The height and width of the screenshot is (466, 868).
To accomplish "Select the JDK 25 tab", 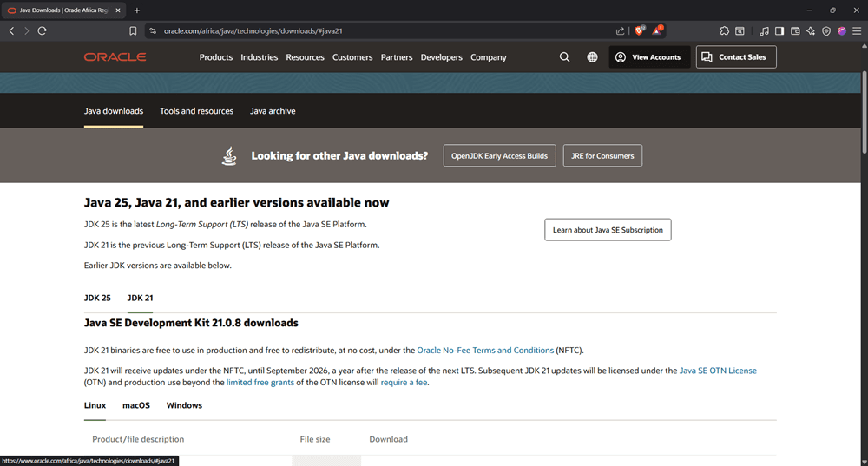I will 97,298.
